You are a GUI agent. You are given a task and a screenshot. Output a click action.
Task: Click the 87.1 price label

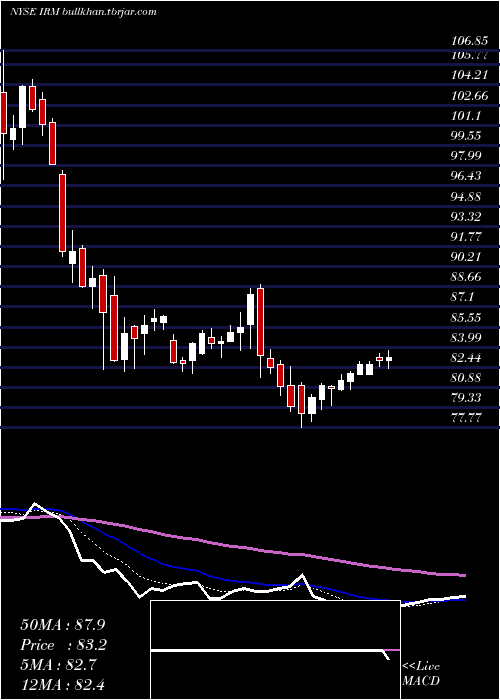pos(463,297)
